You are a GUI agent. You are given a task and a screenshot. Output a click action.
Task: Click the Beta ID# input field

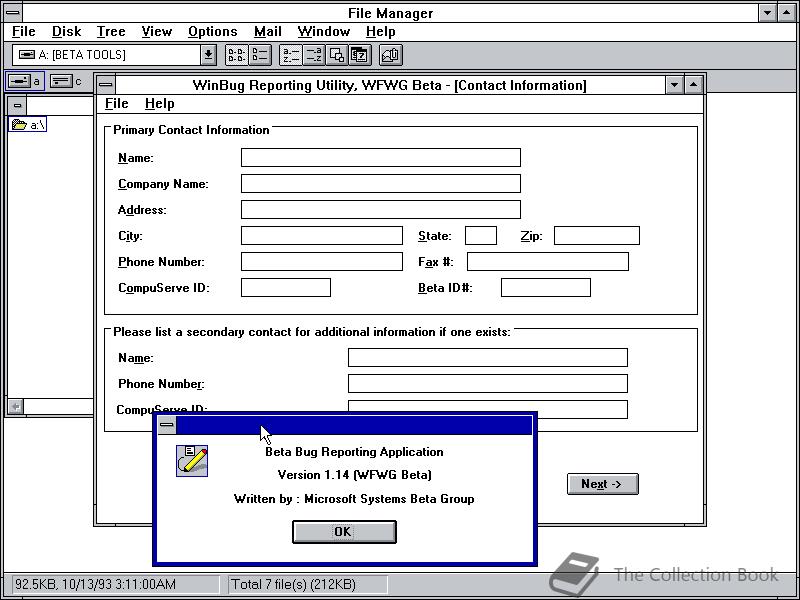pos(545,287)
